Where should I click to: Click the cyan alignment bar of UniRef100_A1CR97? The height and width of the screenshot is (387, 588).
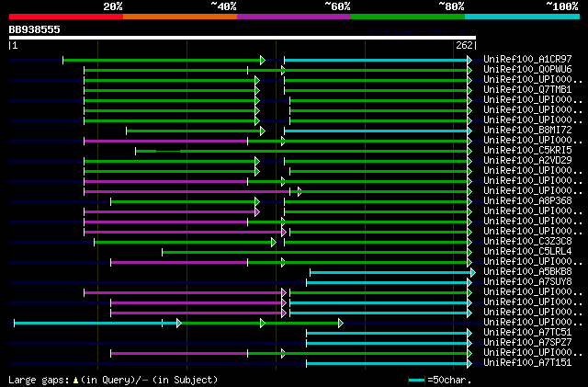click(376, 60)
